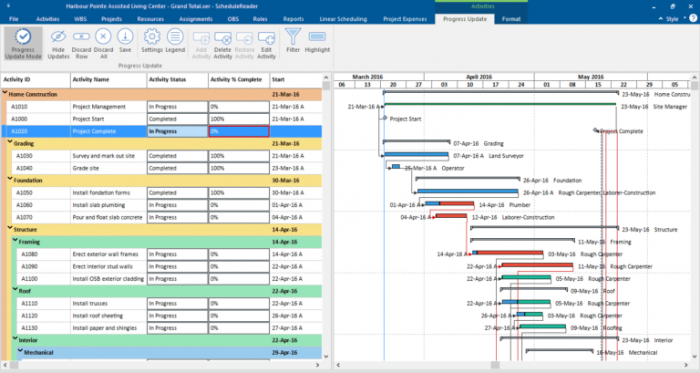This screenshot has width=700, height=373.
Task: Click the Hide Updates eye icon
Action: point(58,37)
